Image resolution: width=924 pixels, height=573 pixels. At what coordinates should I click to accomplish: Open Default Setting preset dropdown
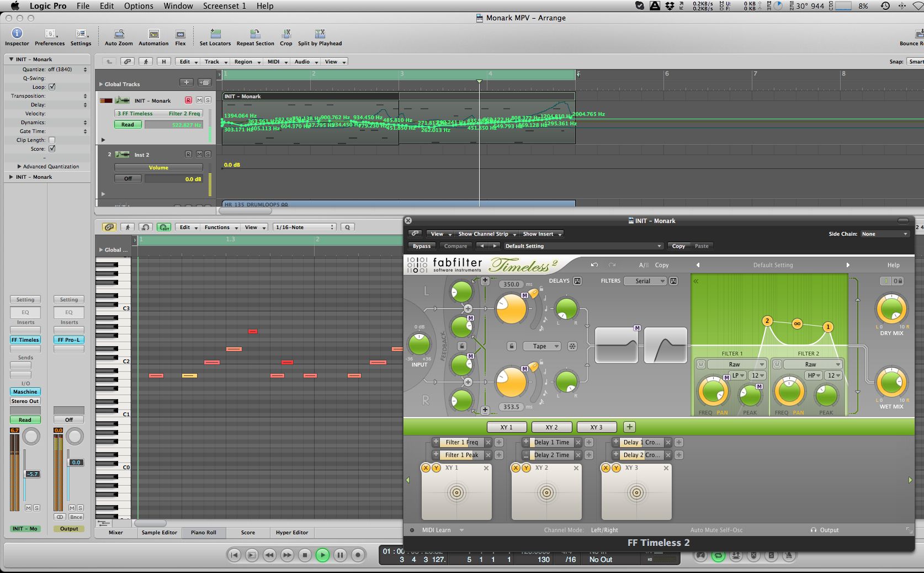pyautogui.click(x=583, y=246)
